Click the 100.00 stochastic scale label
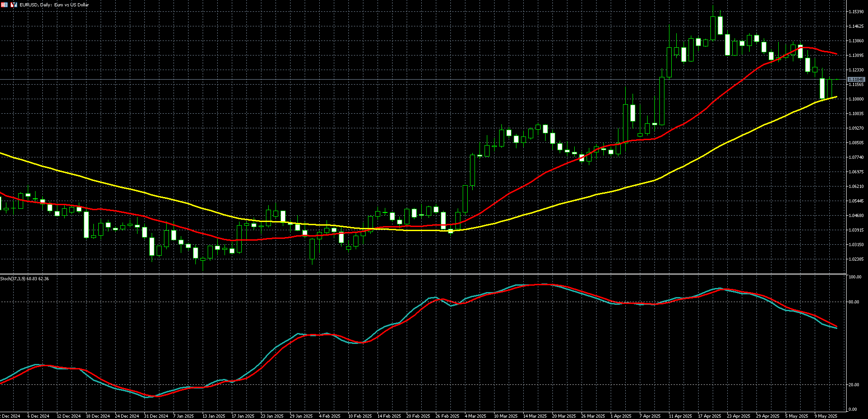Viewport: 868px width, 419px height. (x=856, y=277)
